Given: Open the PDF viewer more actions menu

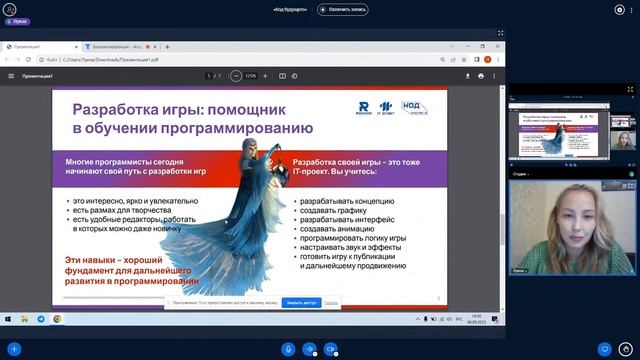Looking at the screenshot, I should pos(494,76).
